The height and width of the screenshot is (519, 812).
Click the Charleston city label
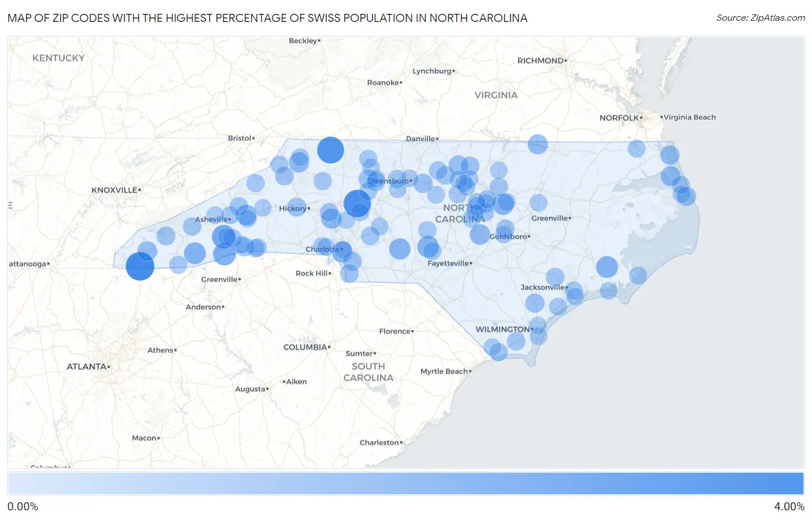click(x=379, y=442)
